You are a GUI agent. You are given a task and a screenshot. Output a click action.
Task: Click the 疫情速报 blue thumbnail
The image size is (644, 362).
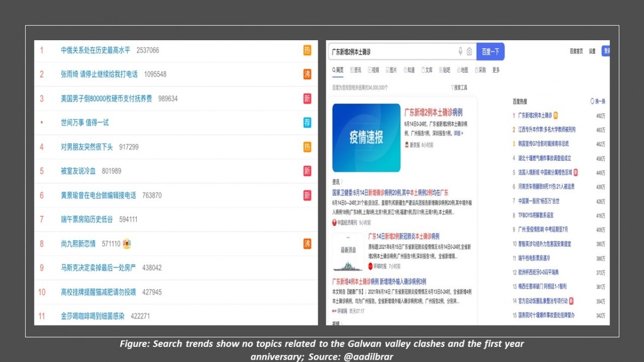pos(366,138)
